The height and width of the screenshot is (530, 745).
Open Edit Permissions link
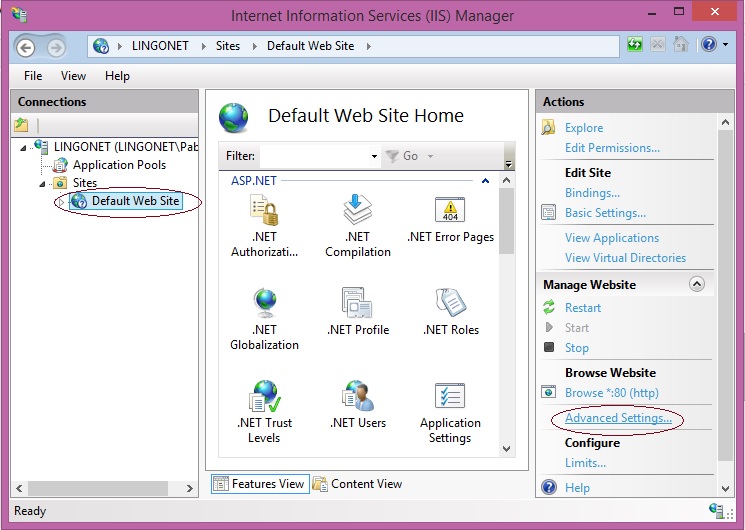click(x=612, y=148)
